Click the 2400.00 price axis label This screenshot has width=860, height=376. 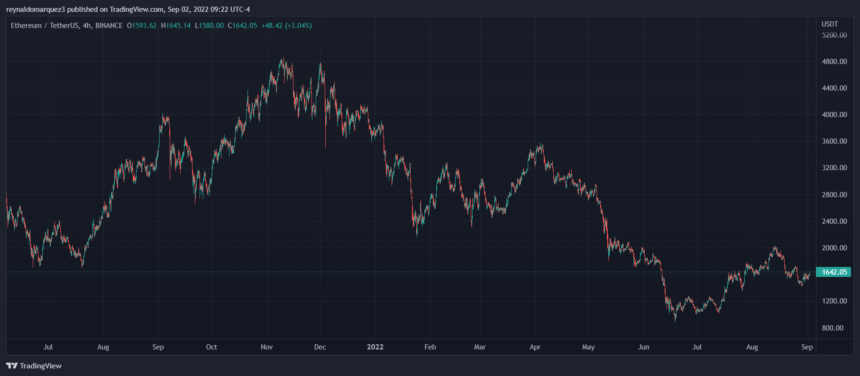[834, 221]
